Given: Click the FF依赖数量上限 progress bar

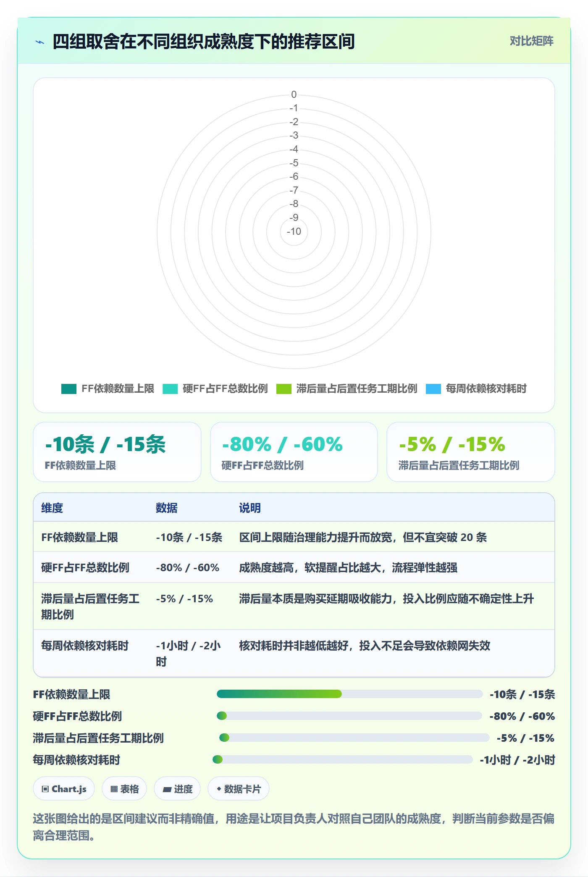Looking at the screenshot, I should (349, 694).
